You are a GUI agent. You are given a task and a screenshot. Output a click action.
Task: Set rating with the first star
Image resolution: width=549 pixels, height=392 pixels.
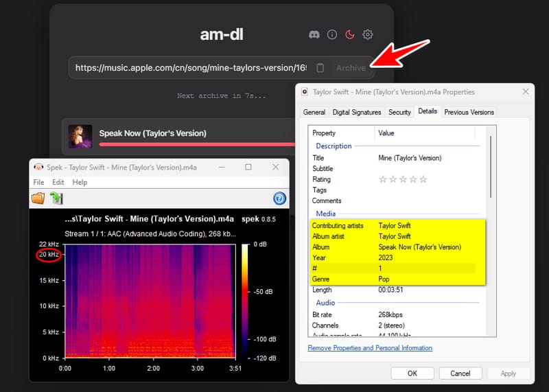pos(383,179)
